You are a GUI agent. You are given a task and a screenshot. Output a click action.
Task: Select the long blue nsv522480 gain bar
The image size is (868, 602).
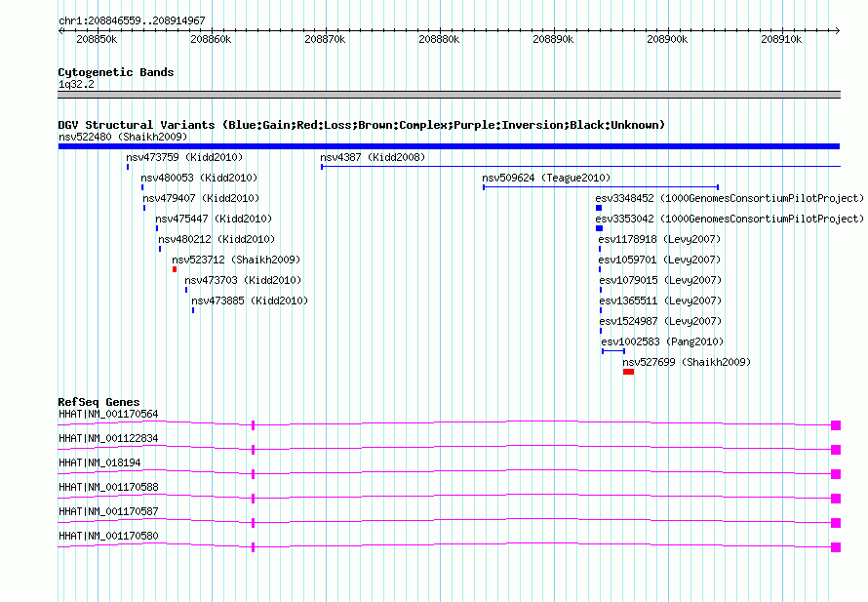pos(449,146)
